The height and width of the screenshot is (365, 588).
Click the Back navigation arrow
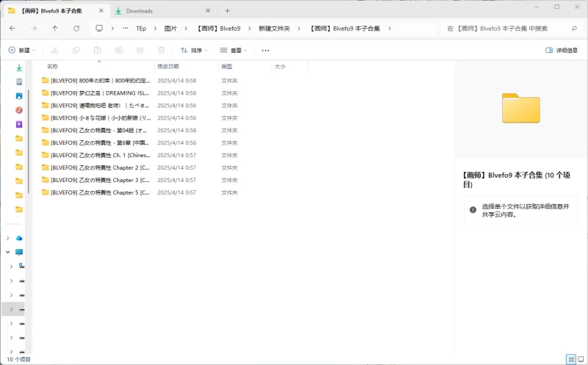(x=12, y=28)
